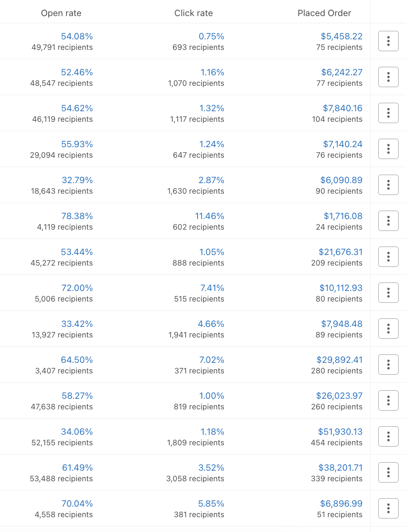Open more options for the $10,112.93 row
This screenshot has height=532, width=413.
388,293
